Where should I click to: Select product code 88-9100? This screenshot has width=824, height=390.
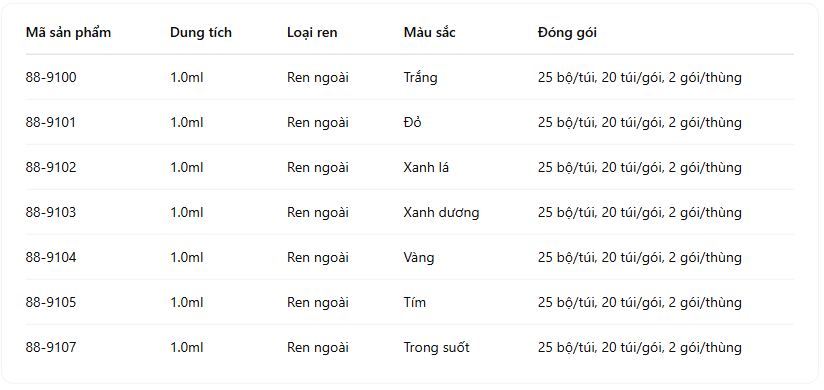[x=51, y=78]
